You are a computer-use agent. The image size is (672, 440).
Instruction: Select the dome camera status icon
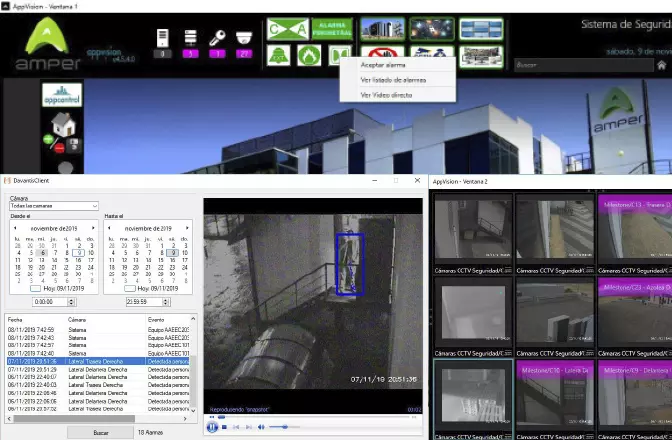coord(241,39)
